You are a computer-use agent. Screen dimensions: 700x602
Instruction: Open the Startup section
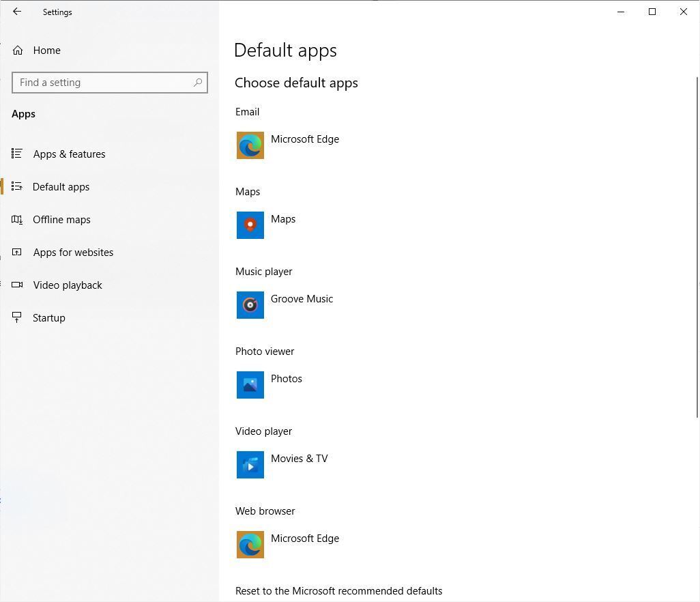[48, 317]
